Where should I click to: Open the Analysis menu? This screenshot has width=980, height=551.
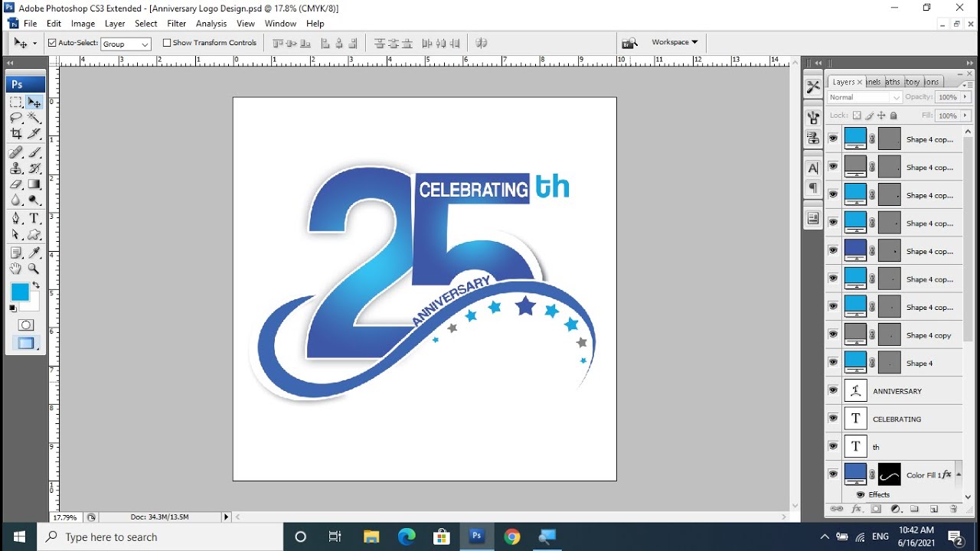(x=211, y=24)
